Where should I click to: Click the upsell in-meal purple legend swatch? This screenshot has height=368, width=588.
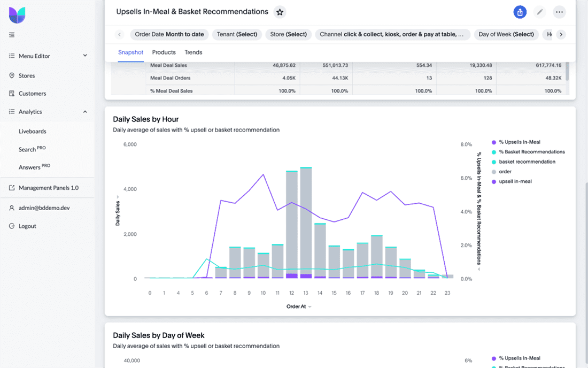pos(493,182)
